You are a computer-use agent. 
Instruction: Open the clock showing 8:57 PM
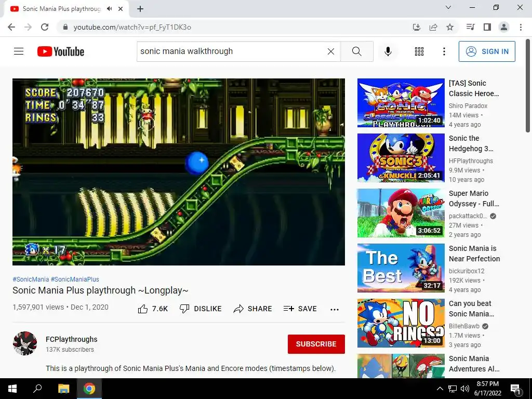click(487, 389)
